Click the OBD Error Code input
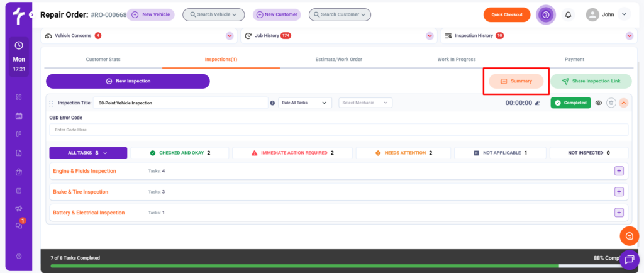 [339, 130]
